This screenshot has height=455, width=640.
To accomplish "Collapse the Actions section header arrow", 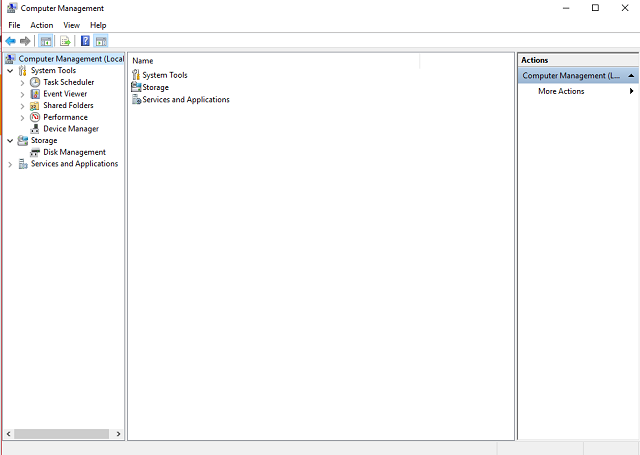I will [631, 75].
